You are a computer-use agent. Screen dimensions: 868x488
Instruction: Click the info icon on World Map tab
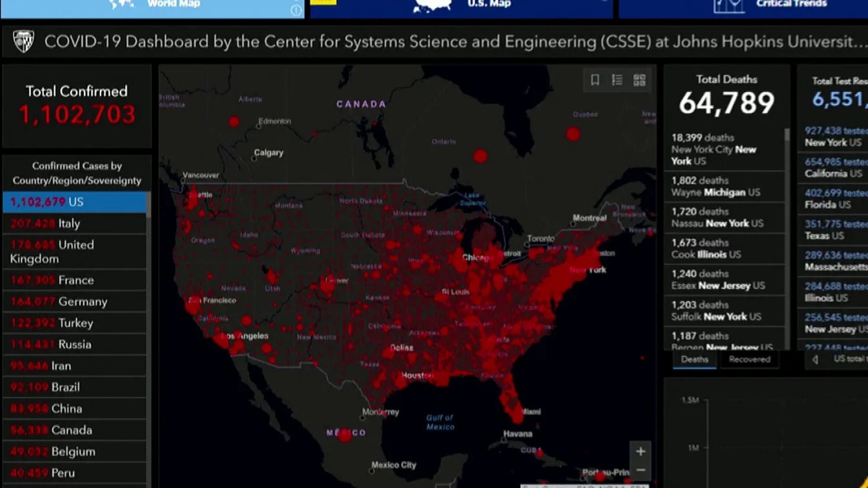click(x=296, y=10)
